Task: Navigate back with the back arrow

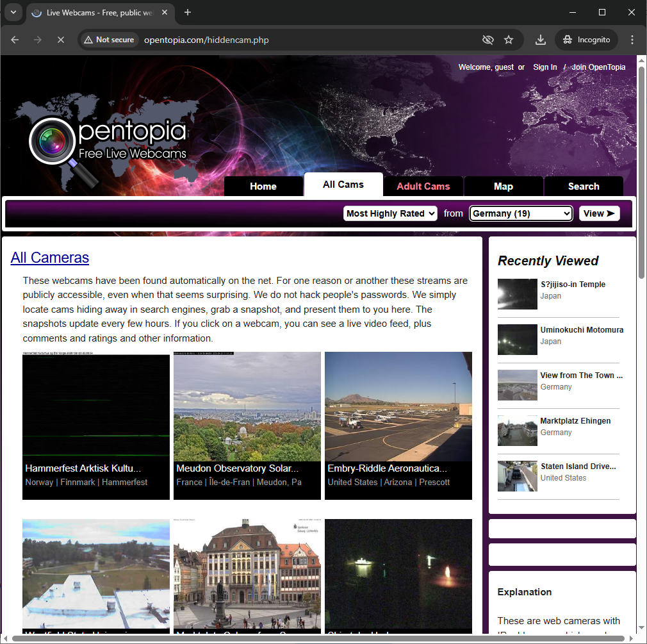Action: (x=14, y=39)
